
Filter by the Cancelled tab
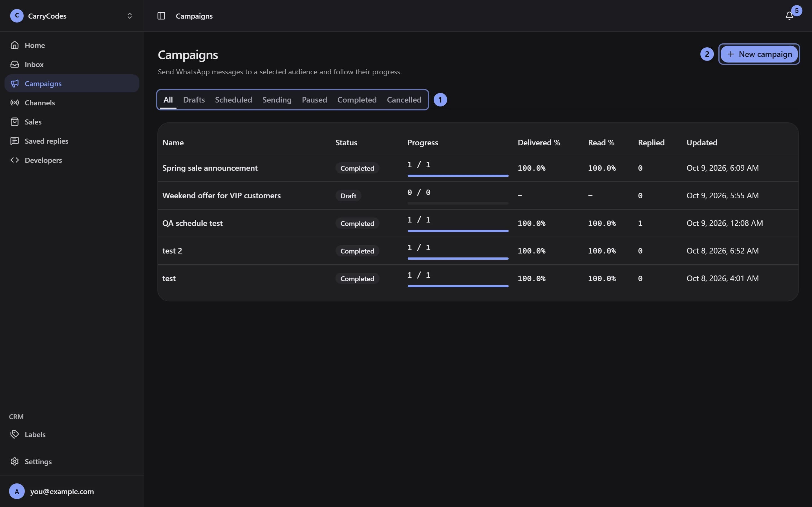point(404,100)
